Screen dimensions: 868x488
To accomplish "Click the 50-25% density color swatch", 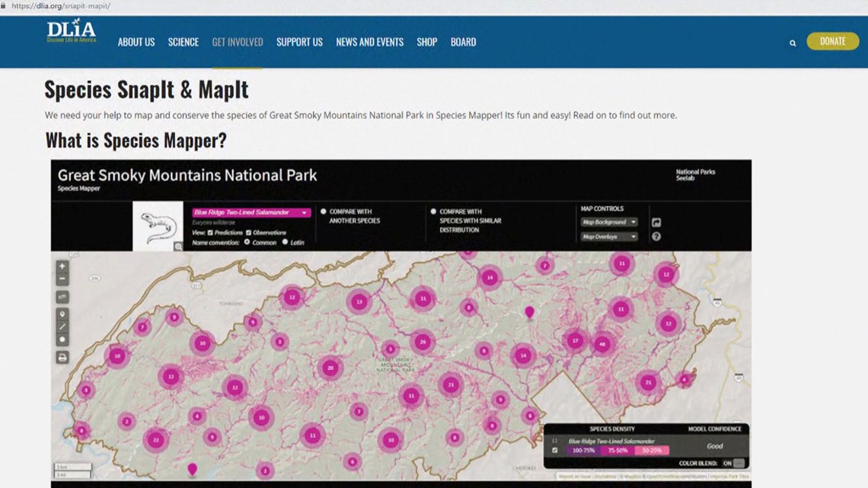I will point(652,451).
